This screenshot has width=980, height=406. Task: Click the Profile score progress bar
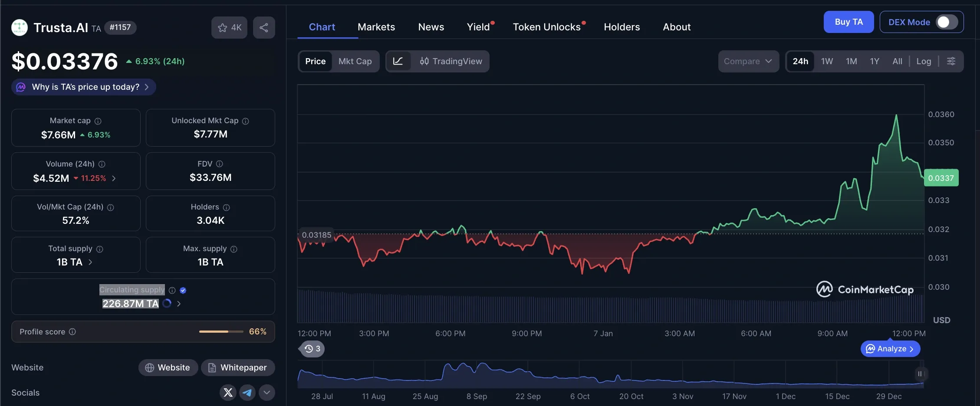221,331
